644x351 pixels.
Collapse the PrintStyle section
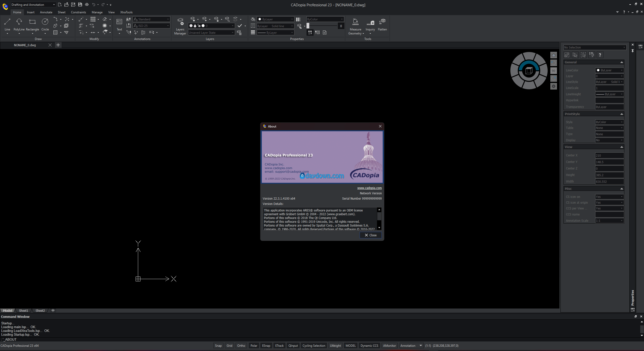[622, 114]
